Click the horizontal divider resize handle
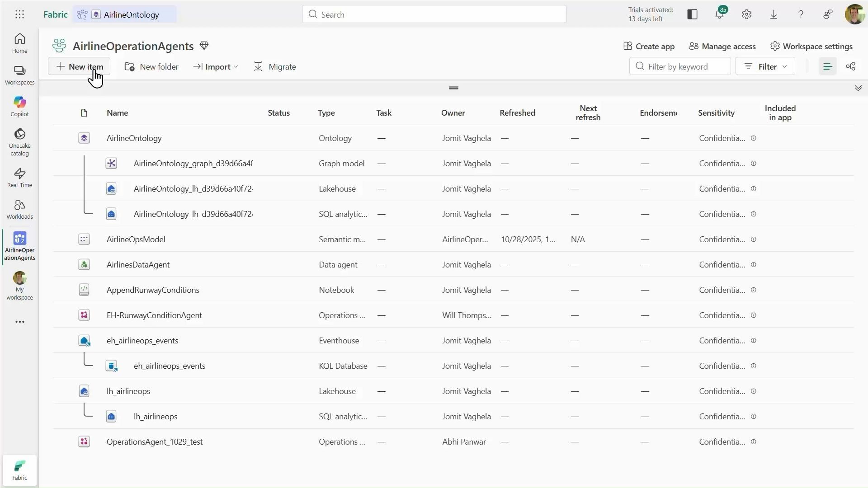Image resolution: width=868 pixels, height=488 pixels. [x=453, y=88]
